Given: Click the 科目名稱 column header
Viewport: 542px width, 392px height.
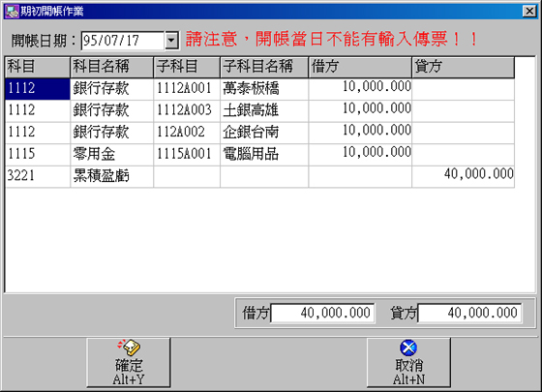Looking at the screenshot, I should point(111,67).
